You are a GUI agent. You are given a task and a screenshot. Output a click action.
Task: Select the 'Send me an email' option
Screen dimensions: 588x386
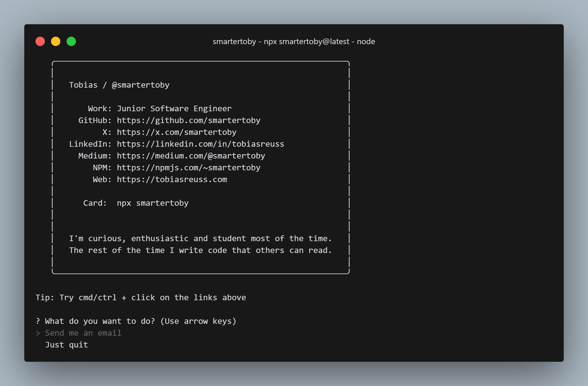(83, 333)
